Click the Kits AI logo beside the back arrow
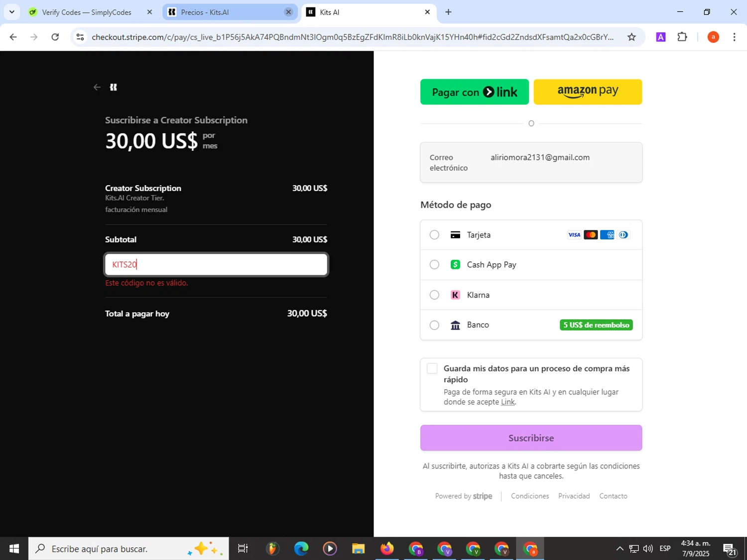The image size is (747, 560). [x=114, y=87]
